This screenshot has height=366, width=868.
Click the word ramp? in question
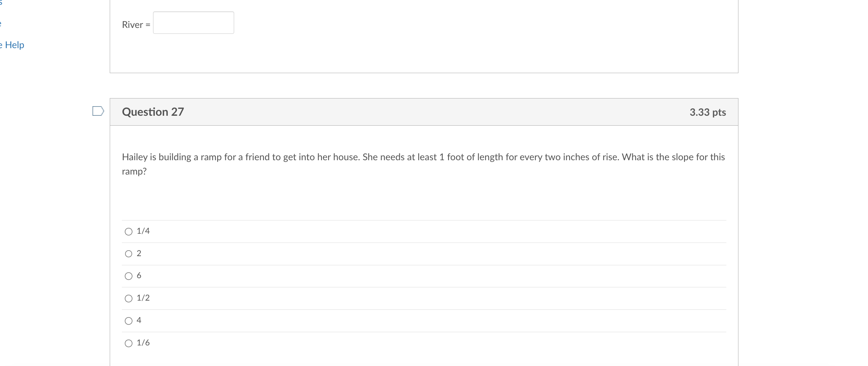click(x=134, y=172)
